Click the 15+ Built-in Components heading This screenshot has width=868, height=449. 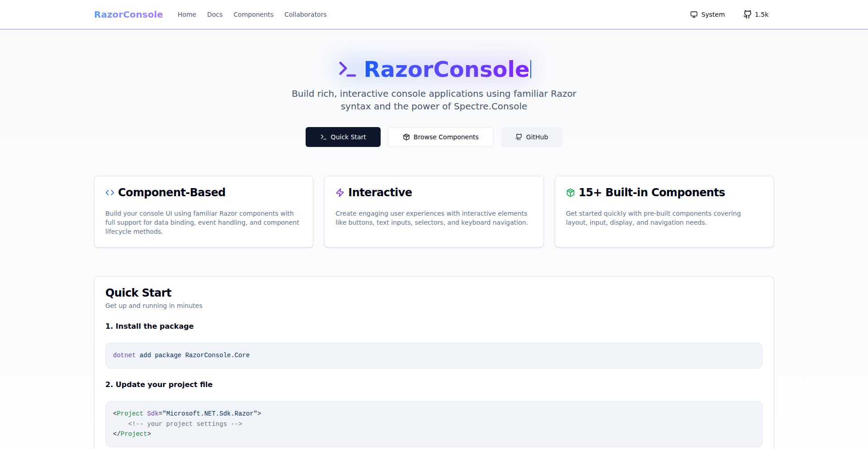pyautogui.click(x=652, y=193)
